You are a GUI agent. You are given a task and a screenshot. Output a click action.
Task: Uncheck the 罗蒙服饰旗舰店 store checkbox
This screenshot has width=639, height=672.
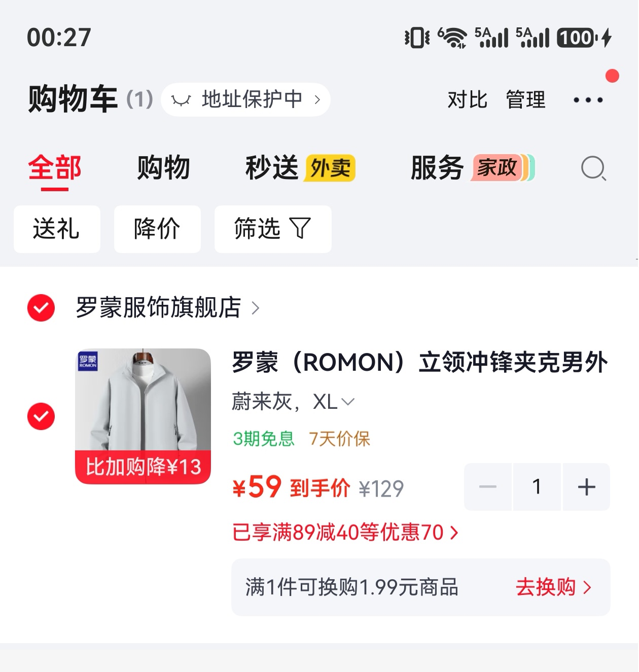41,307
